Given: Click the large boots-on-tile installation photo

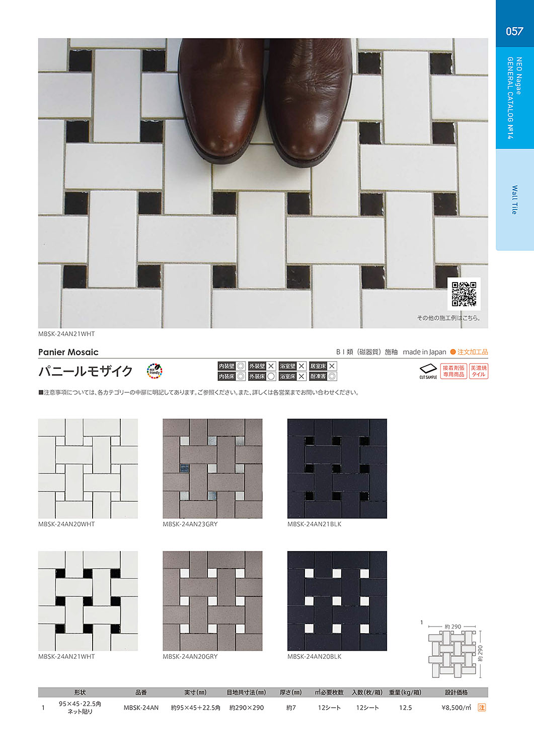Looking at the screenshot, I should (x=263, y=183).
